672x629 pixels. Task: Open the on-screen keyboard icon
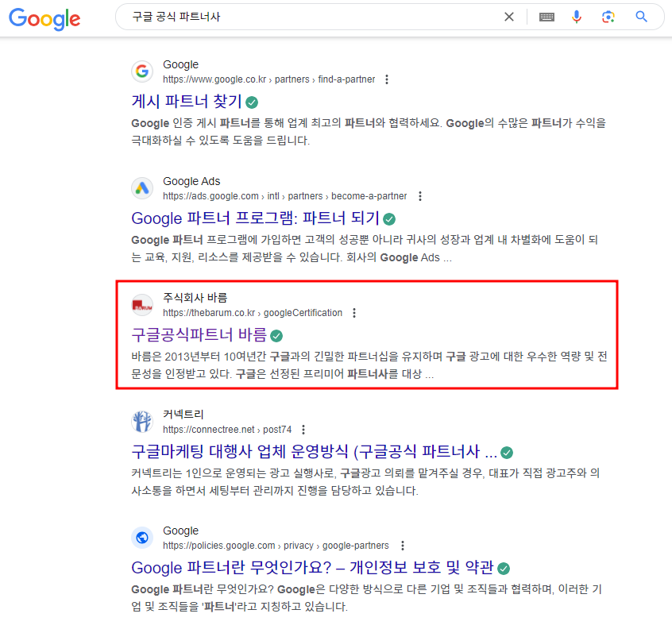point(546,17)
